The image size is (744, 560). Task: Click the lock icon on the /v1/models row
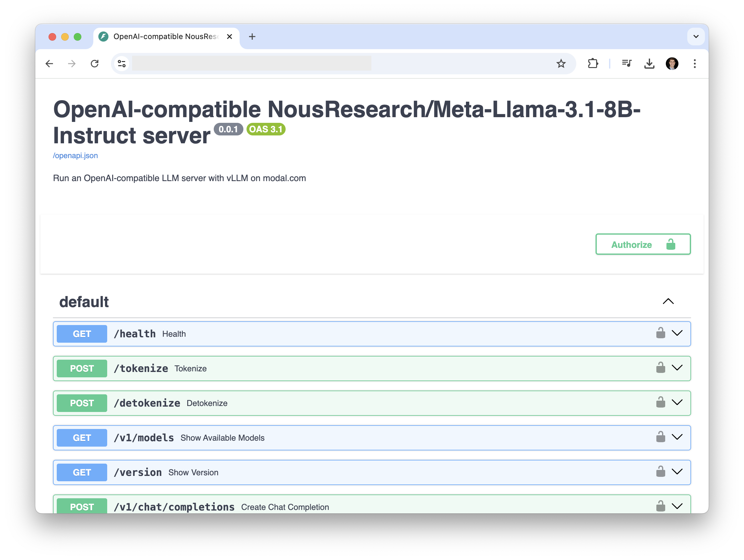660,437
